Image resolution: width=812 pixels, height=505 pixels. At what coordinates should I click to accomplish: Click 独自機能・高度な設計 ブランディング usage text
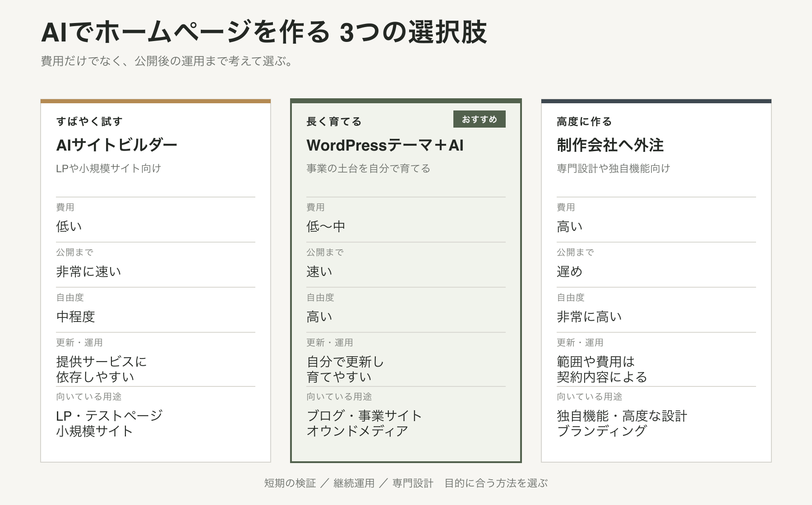(x=622, y=423)
